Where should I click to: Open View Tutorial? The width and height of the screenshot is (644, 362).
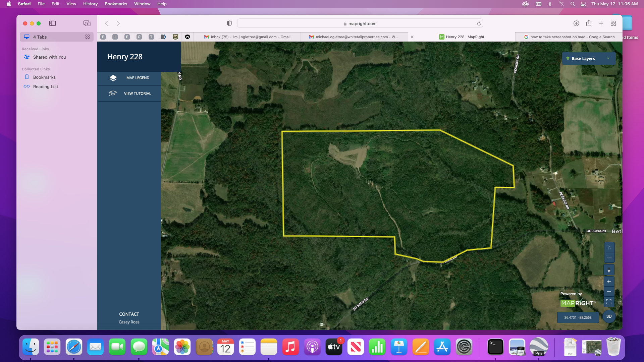pos(129,94)
